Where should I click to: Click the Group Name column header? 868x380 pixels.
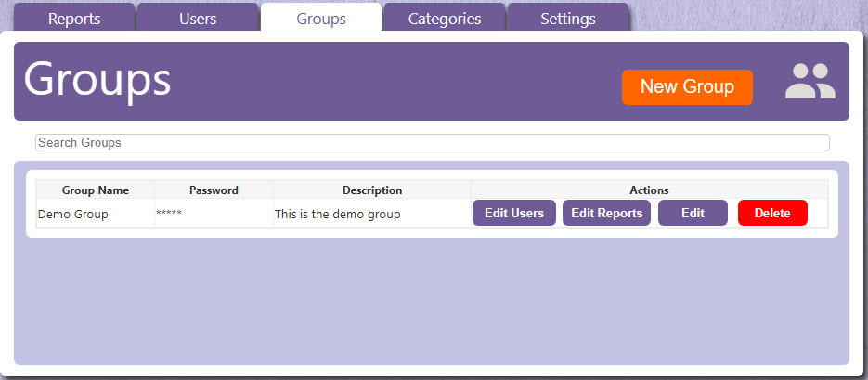point(96,190)
